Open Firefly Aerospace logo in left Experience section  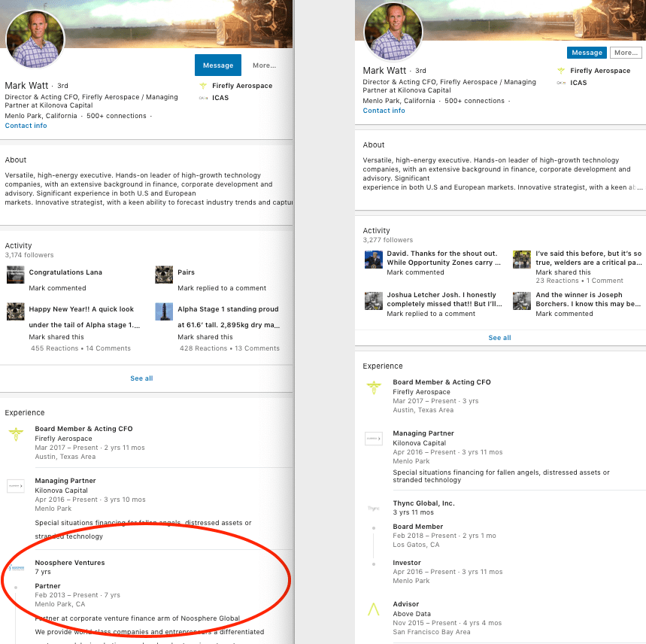click(x=16, y=435)
